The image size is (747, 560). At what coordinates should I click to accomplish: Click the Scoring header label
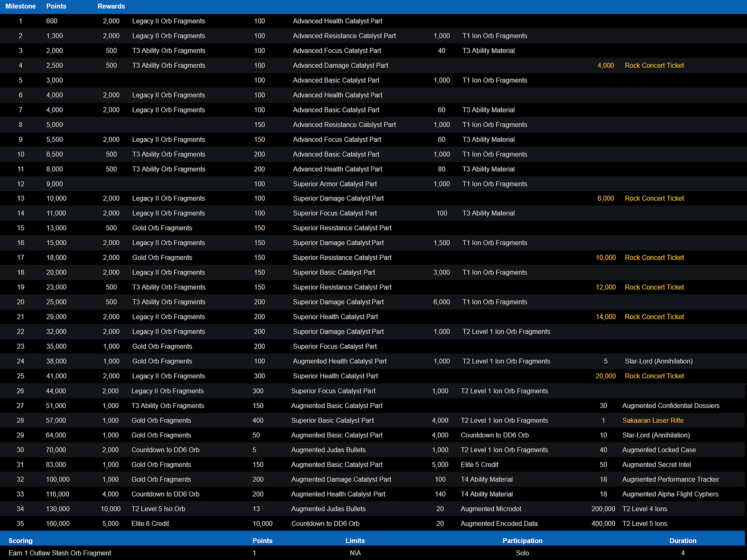(20, 541)
